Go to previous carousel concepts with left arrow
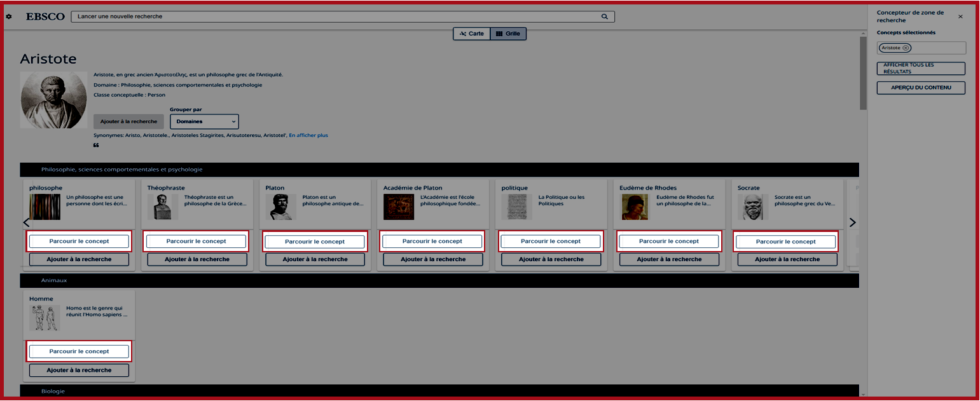 click(x=26, y=222)
